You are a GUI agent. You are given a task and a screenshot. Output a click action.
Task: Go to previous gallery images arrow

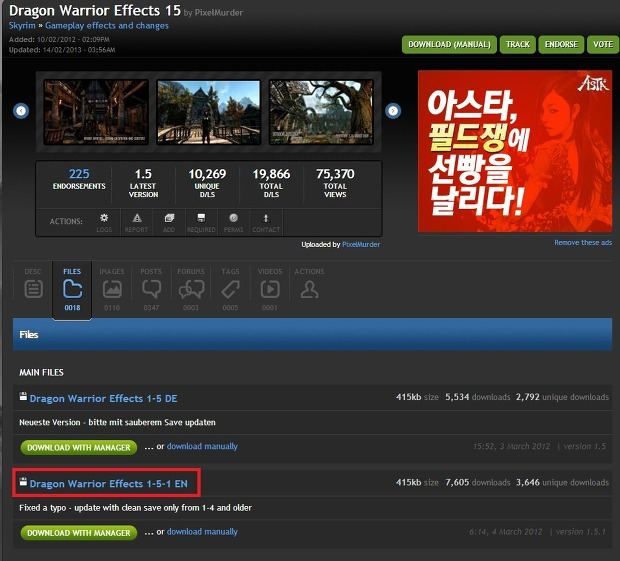point(21,111)
